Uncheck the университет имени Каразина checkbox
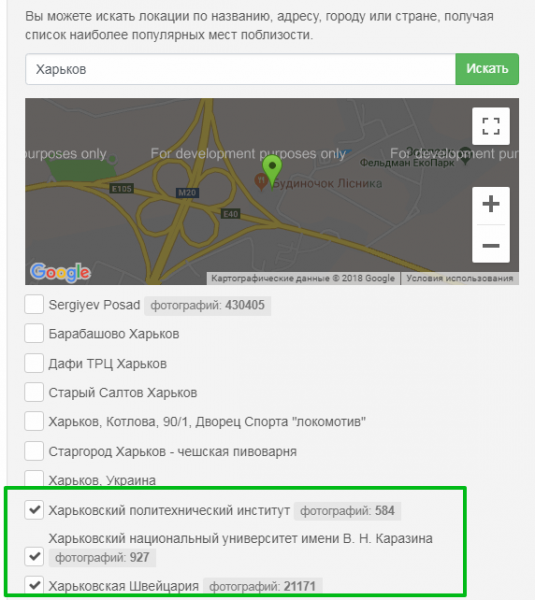Image resolution: width=535 pixels, height=600 pixels. click(x=34, y=557)
